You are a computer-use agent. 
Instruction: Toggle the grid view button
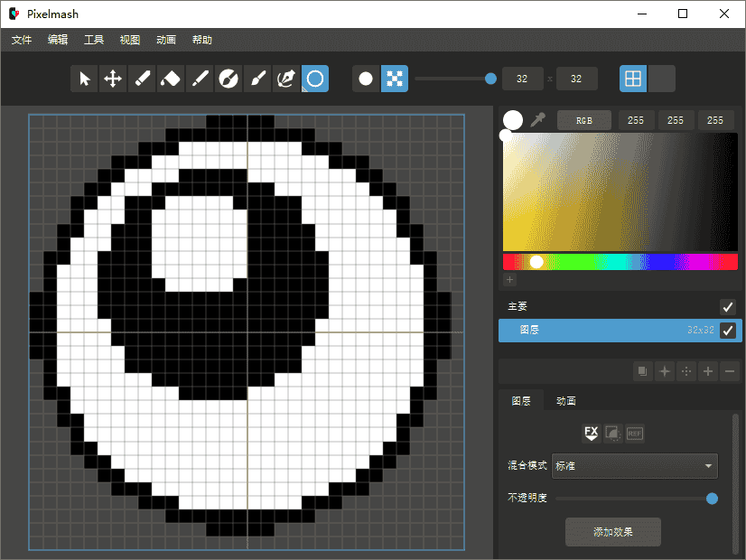(633, 79)
